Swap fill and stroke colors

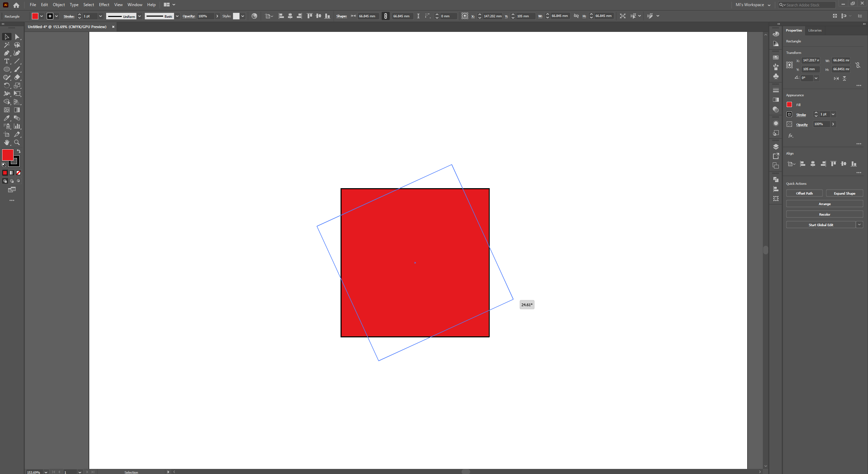[19, 151]
